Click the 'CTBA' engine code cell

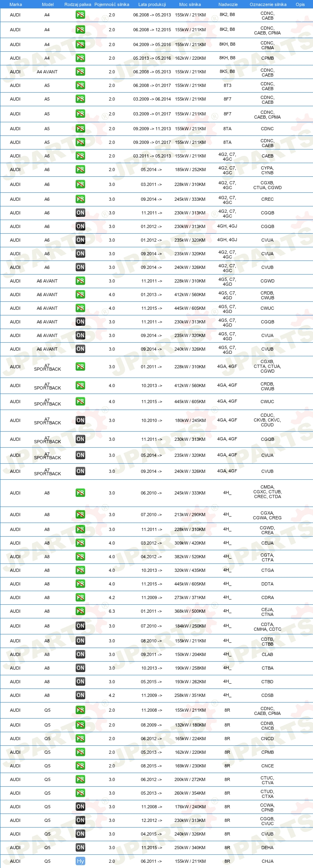tap(267, 668)
